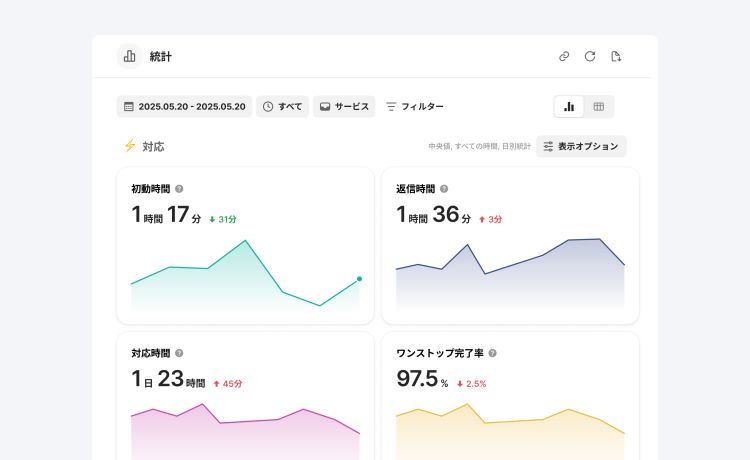Click the statistics bar chart icon beside 統計

click(129, 56)
